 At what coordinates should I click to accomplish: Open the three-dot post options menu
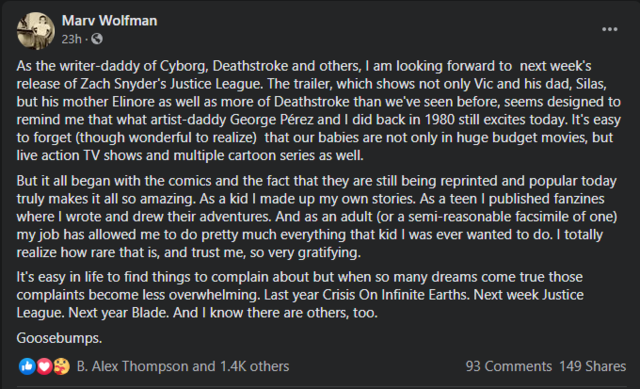tap(609, 29)
